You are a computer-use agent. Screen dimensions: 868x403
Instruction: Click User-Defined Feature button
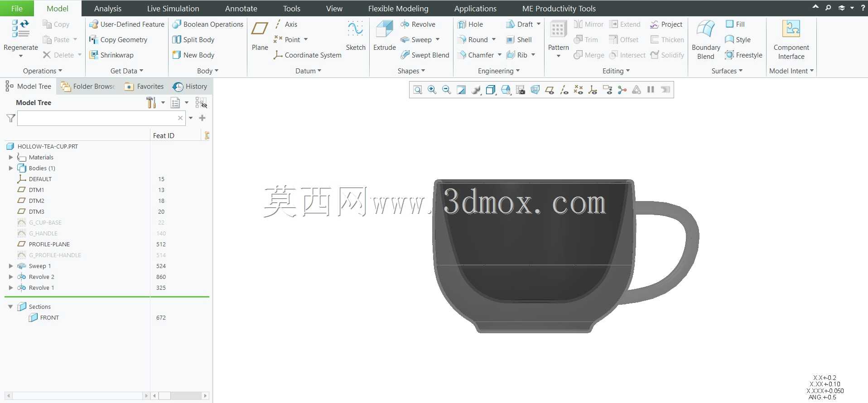pos(127,24)
